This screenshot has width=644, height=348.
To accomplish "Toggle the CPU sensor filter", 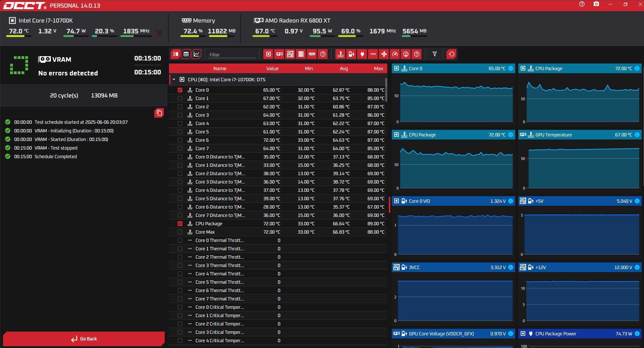I will pos(268,54).
